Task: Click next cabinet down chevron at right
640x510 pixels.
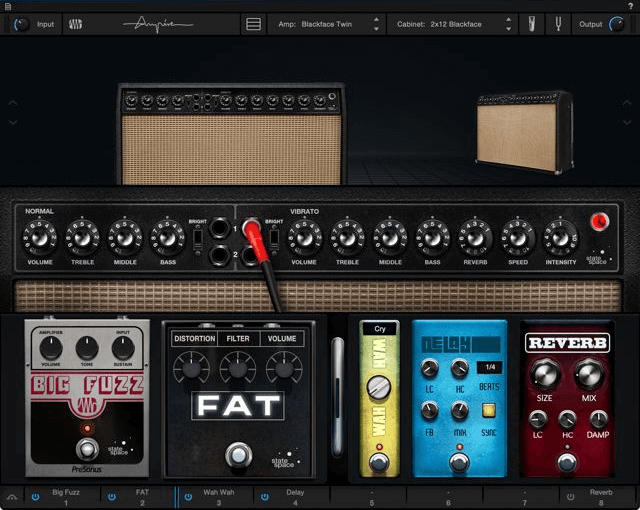Action: (x=627, y=122)
